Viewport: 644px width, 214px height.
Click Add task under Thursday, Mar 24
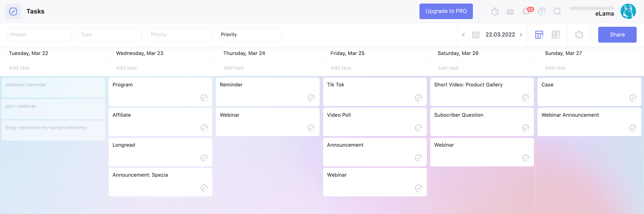pyautogui.click(x=234, y=68)
